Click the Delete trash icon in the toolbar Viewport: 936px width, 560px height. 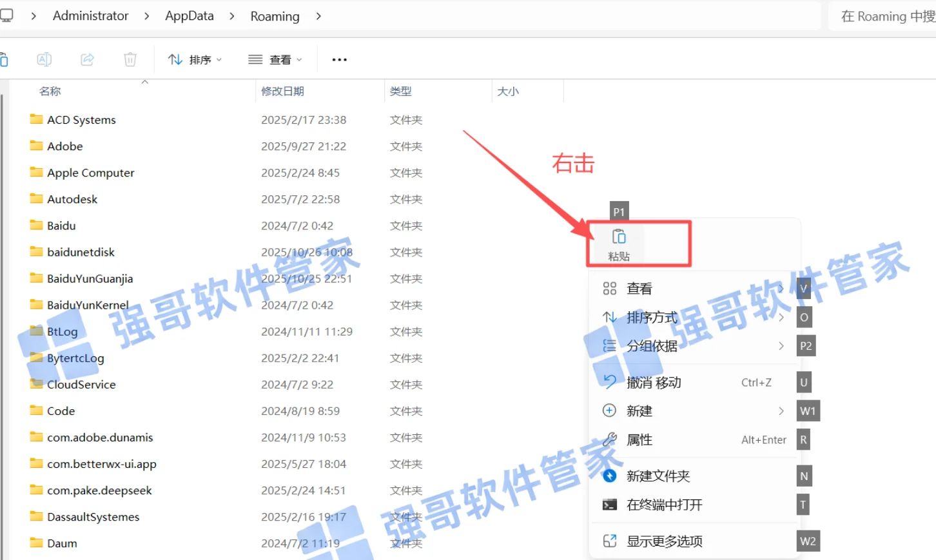tap(130, 60)
